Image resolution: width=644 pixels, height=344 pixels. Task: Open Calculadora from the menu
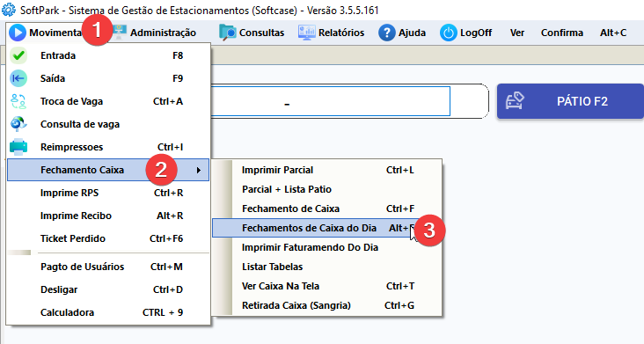pos(108,312)
